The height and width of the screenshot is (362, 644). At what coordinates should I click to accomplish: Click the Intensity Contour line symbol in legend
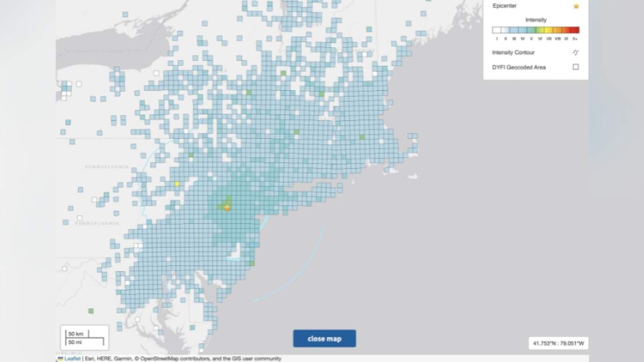[576, 53]
